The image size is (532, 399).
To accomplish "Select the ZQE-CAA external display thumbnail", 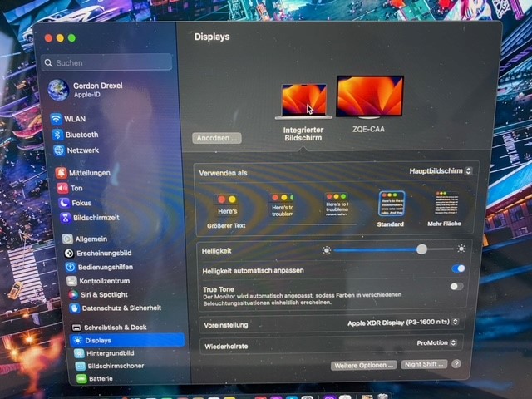I will (x=370, y=97).
